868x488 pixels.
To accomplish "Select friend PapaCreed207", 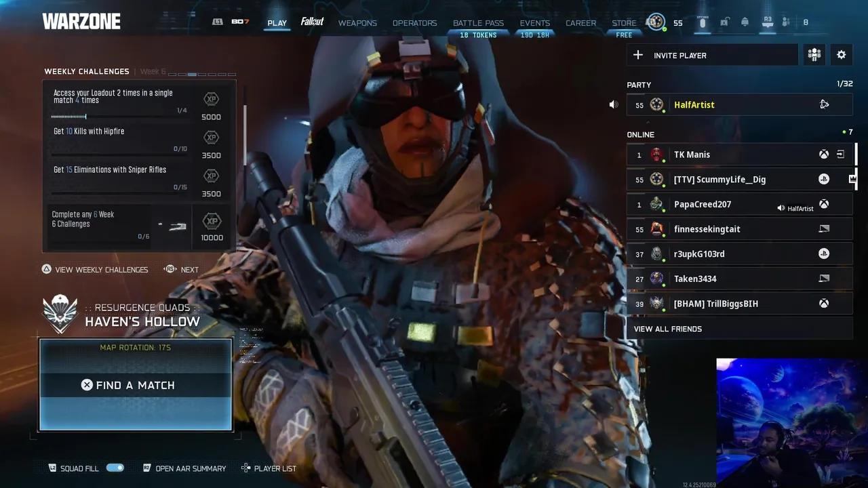I will tap(739, 204).
